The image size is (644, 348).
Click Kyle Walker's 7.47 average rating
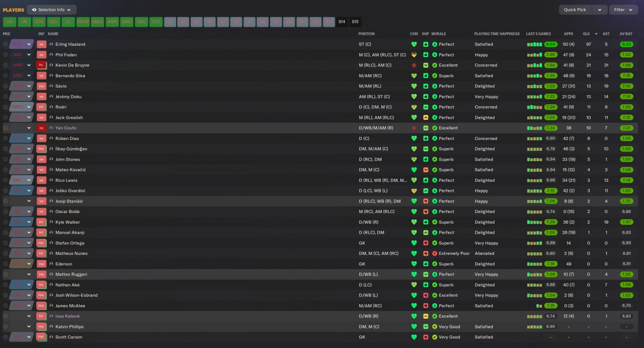click(626, 222)
